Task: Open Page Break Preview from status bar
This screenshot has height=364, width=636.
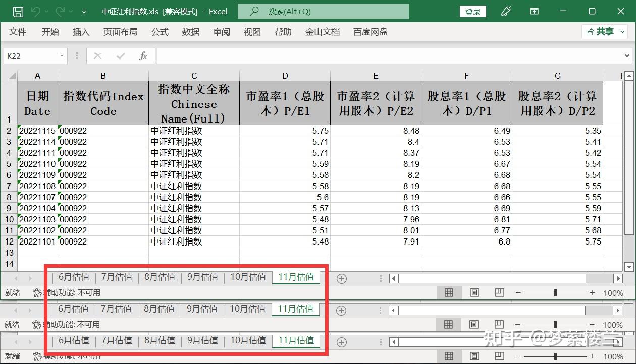Action: [x=499, y=293]
